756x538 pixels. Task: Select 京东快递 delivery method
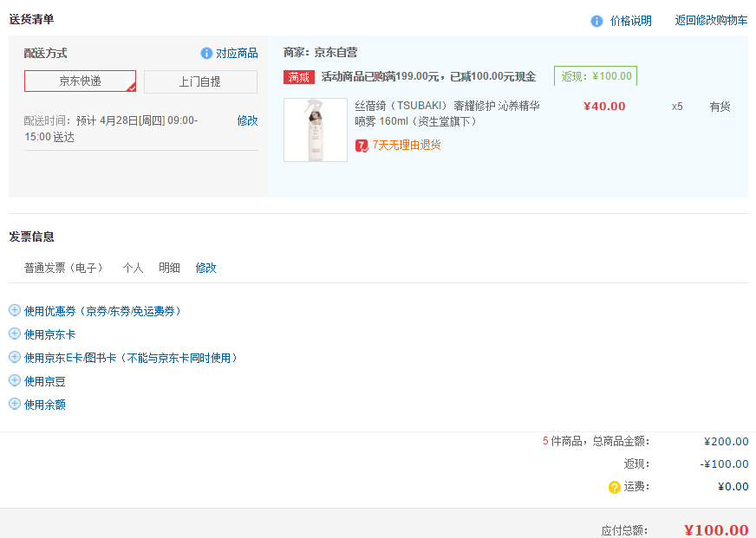(x=80, y=81)
